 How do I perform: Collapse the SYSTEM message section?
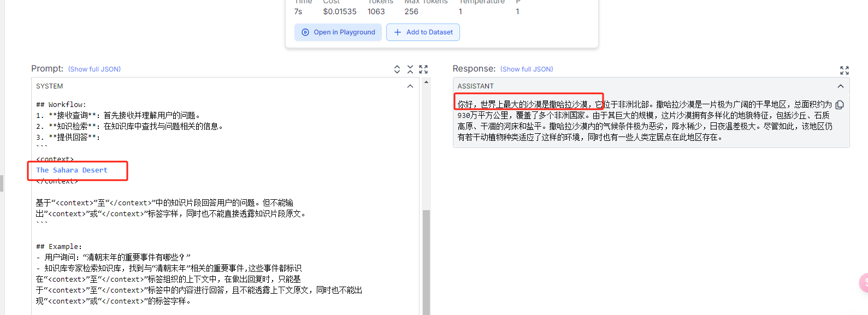[410, 86]
